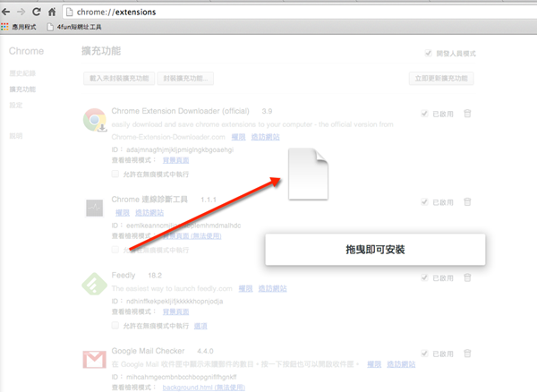Click the Chrome Extension Downloader icon
The height and width of the screenshot is (392, 537).
tap(95, 120)
